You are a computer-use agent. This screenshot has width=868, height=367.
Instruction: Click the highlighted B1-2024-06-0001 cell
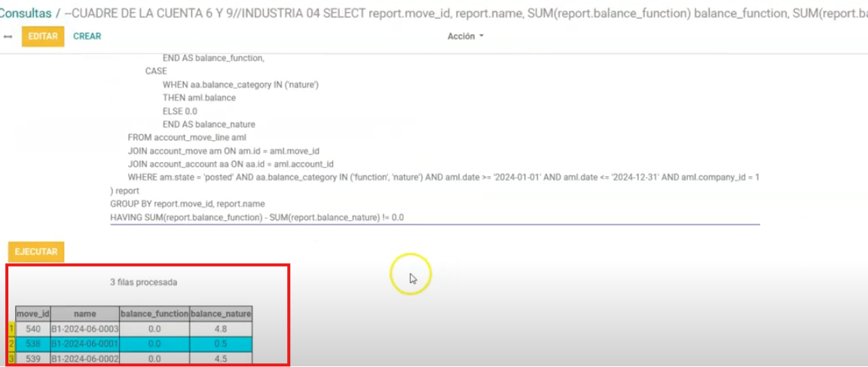(84, 344)
